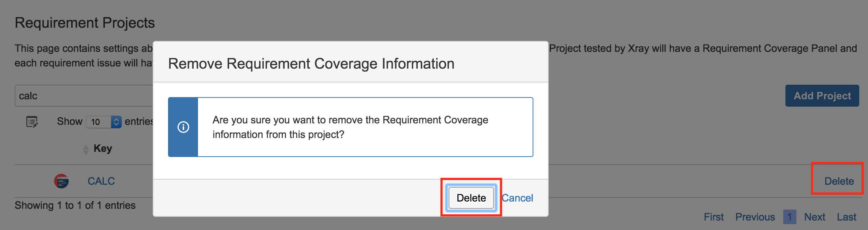The image size is (868, 230).
Task: Confirm removal with the dialog Delete button
Action: 471,198
